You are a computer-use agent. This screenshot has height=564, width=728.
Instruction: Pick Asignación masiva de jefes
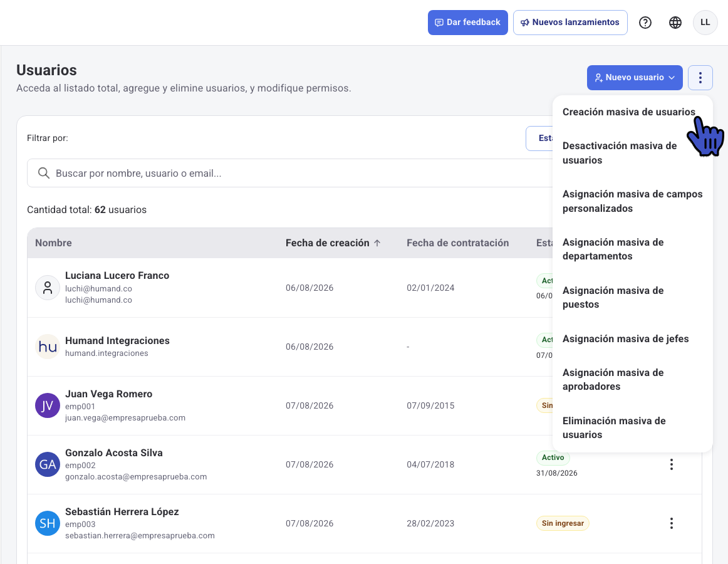[633, 338]
